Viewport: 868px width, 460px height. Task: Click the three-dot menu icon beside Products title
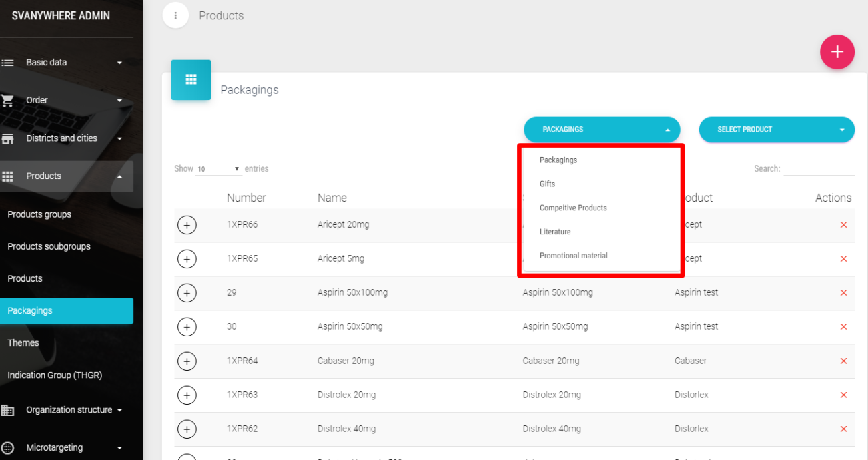(175, 15)
